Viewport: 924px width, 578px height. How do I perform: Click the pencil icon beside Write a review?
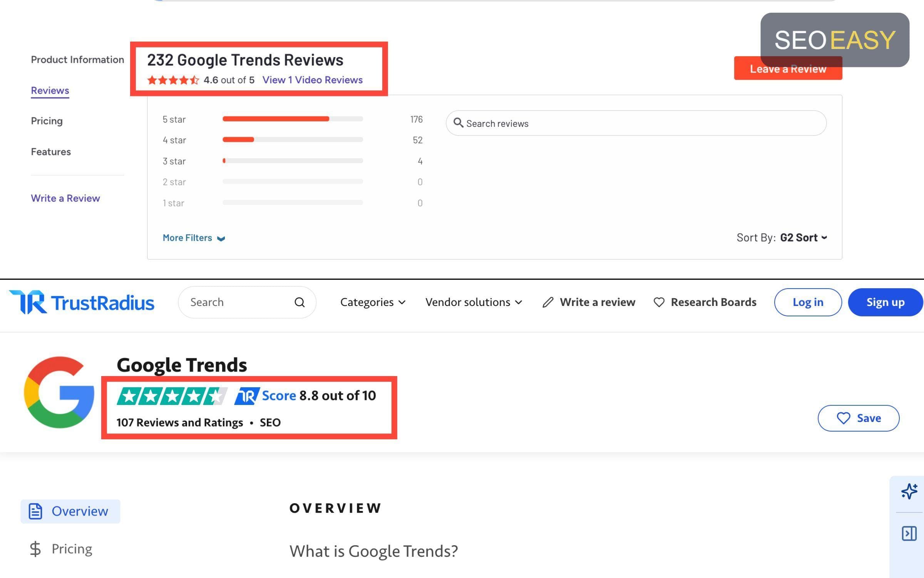tap(548, 302)
